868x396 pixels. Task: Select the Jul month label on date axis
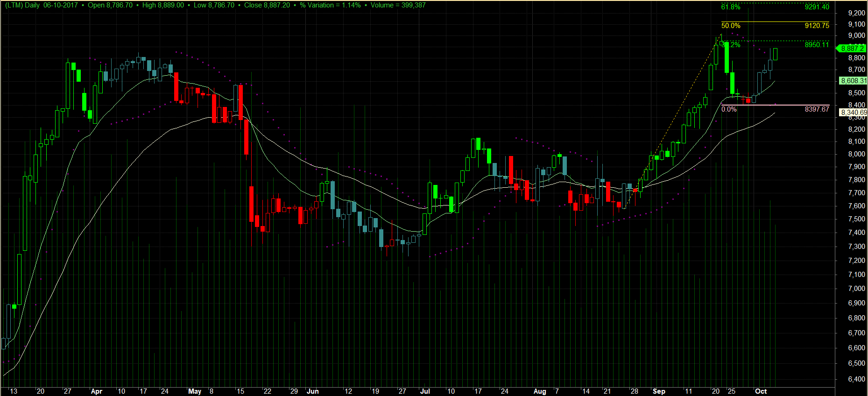click(x=425, y=391)
